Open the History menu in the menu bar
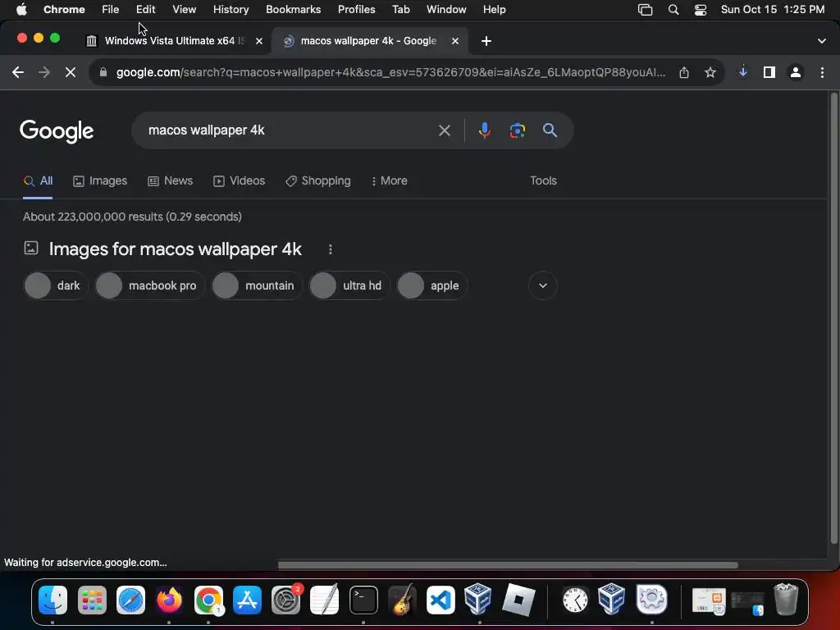 231,10
